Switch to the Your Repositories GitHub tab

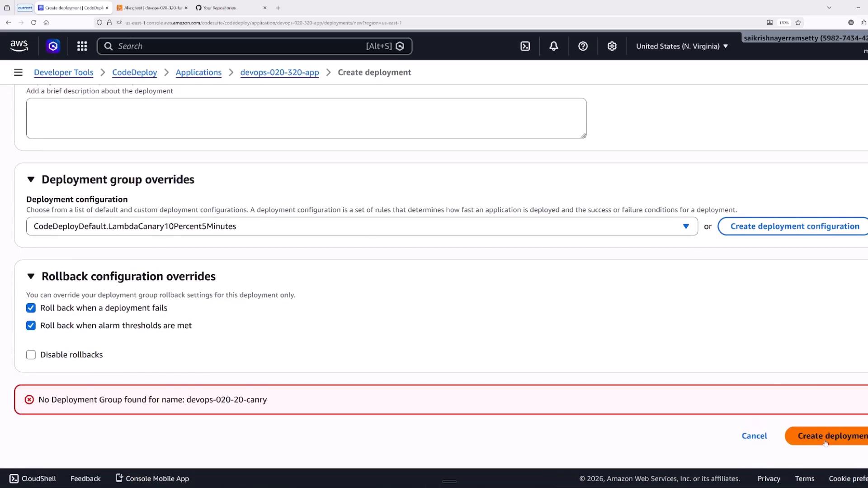231,8
